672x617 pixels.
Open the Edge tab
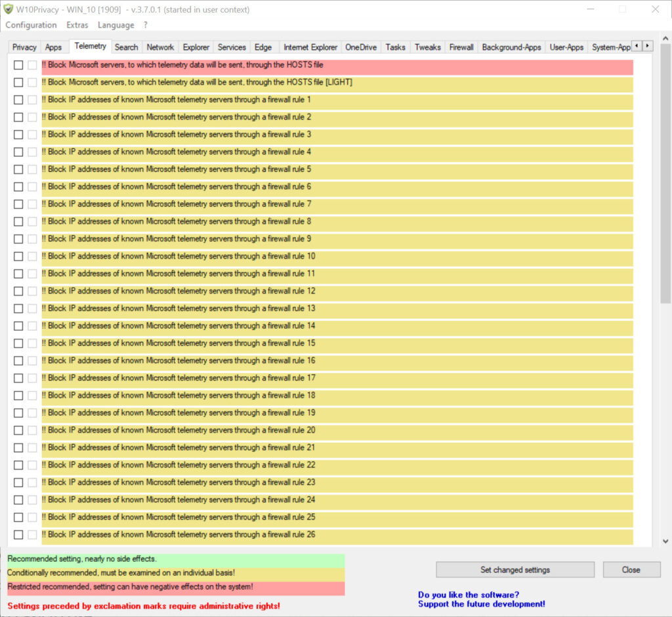point(263,47)
